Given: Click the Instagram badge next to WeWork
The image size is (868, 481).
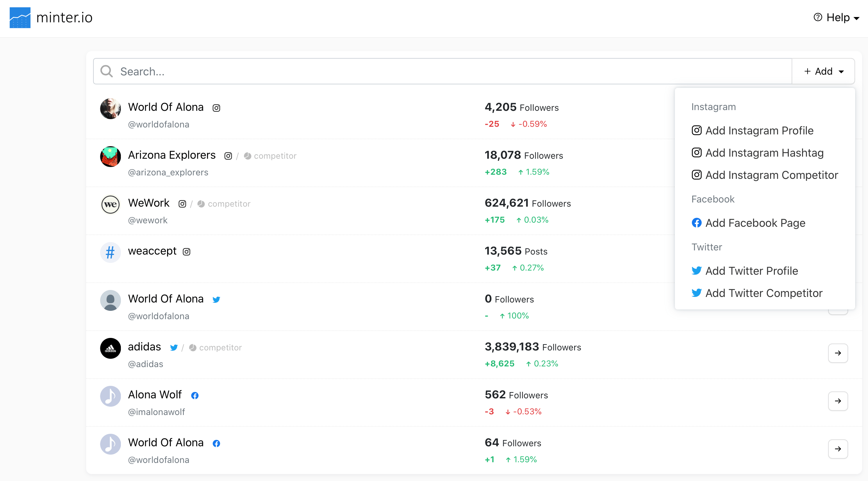Looking at the screenshot, I should pos(182,204).
